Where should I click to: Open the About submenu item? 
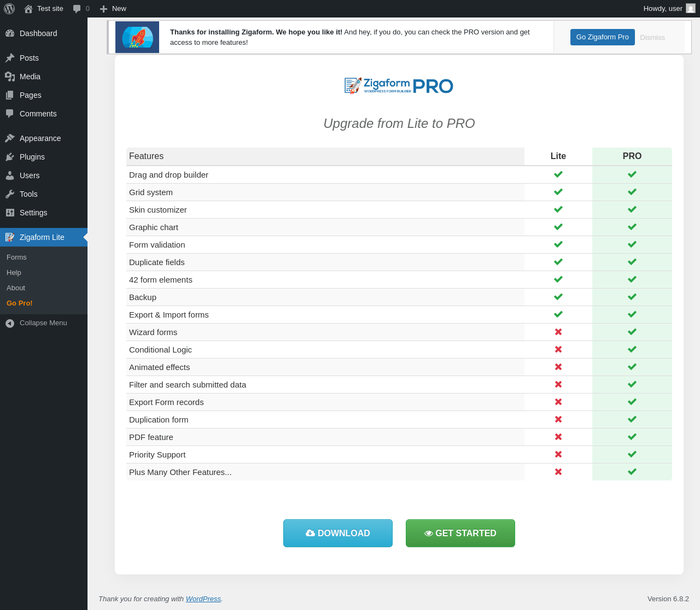(16, 288)
